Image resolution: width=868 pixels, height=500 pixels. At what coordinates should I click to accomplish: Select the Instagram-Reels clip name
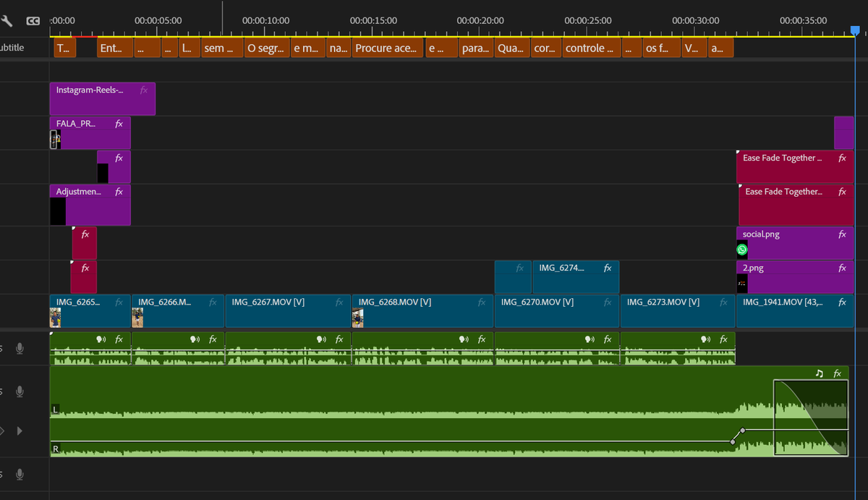click(x=90, y=90)
